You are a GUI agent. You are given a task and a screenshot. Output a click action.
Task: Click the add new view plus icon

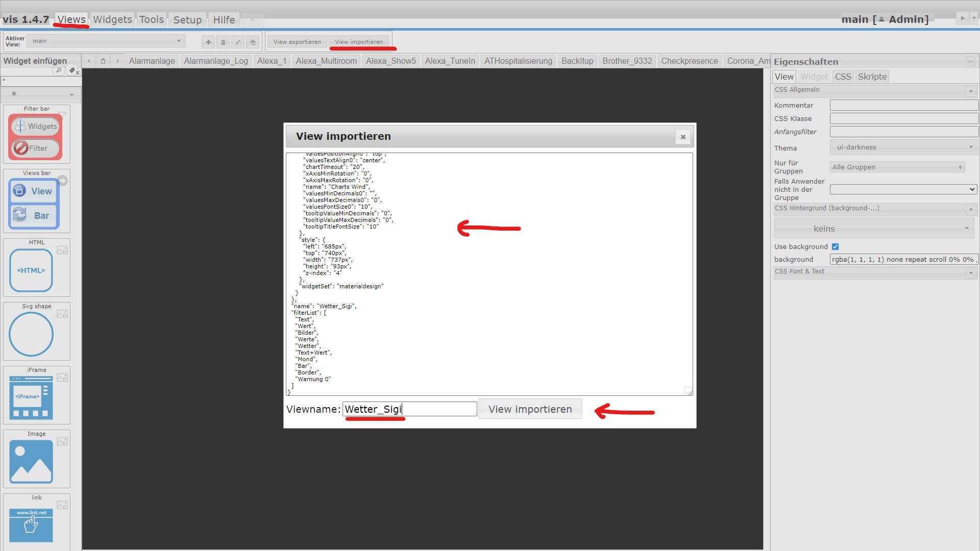(208, 42)
